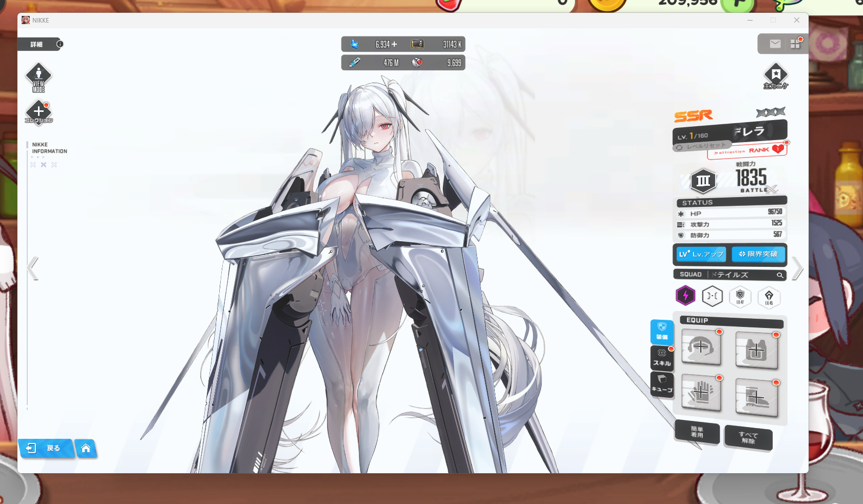Toggle the 主力ニケ star badge
This screenshot has height=504, width=863.
pyautogui.click(x=776, y=76)
